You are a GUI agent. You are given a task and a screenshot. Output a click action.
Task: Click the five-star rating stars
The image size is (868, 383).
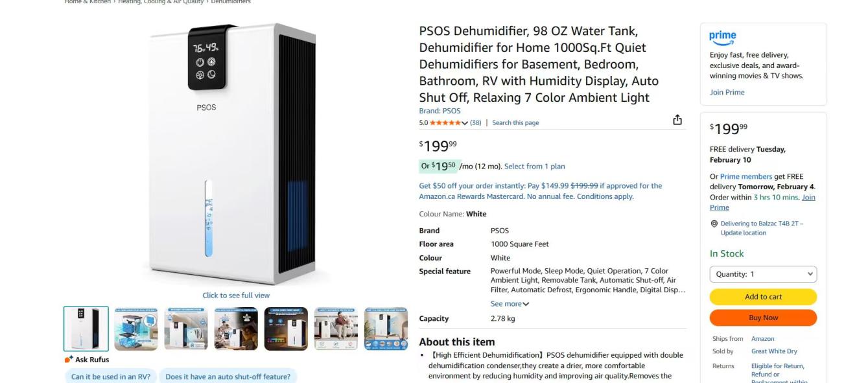pos(445,123)
